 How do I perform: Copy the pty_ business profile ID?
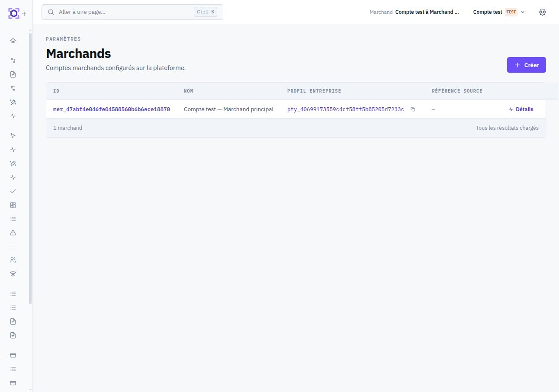point(413,109)
